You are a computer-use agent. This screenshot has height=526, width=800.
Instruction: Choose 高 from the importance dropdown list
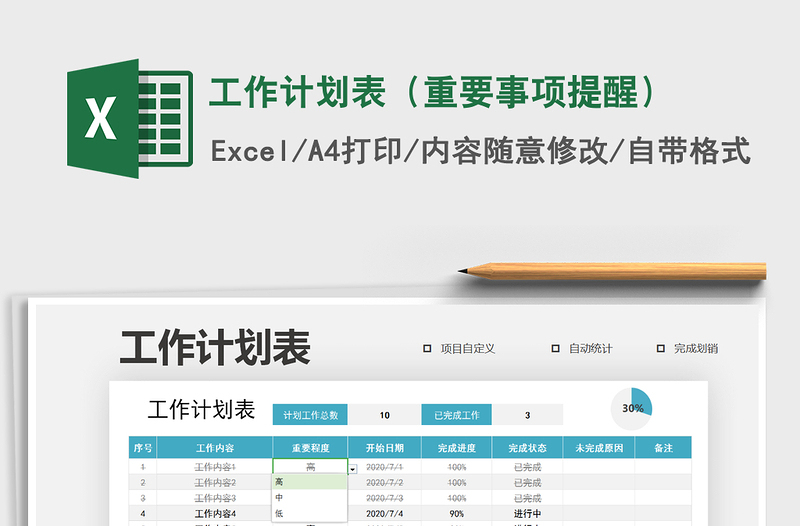[x=310, y=482]
